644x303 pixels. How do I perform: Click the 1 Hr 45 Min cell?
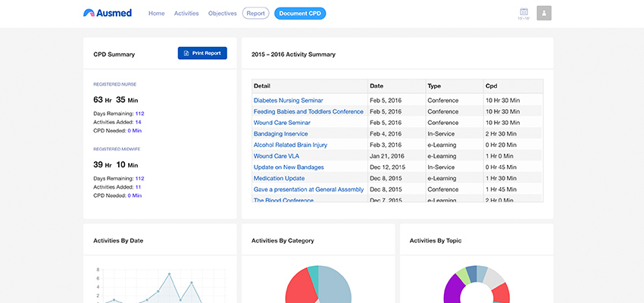point(502,189)
